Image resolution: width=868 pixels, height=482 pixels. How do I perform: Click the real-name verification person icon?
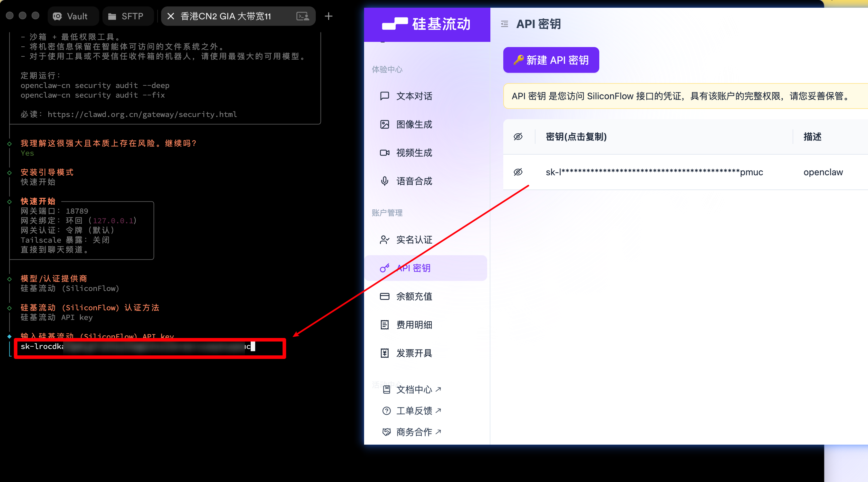tap(384, 240)
